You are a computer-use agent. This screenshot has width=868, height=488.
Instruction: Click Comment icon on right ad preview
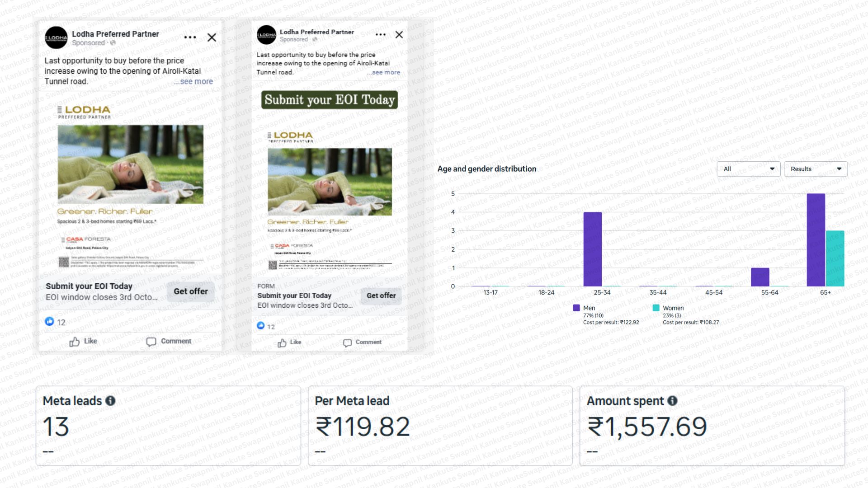click(x=347, y=343)
